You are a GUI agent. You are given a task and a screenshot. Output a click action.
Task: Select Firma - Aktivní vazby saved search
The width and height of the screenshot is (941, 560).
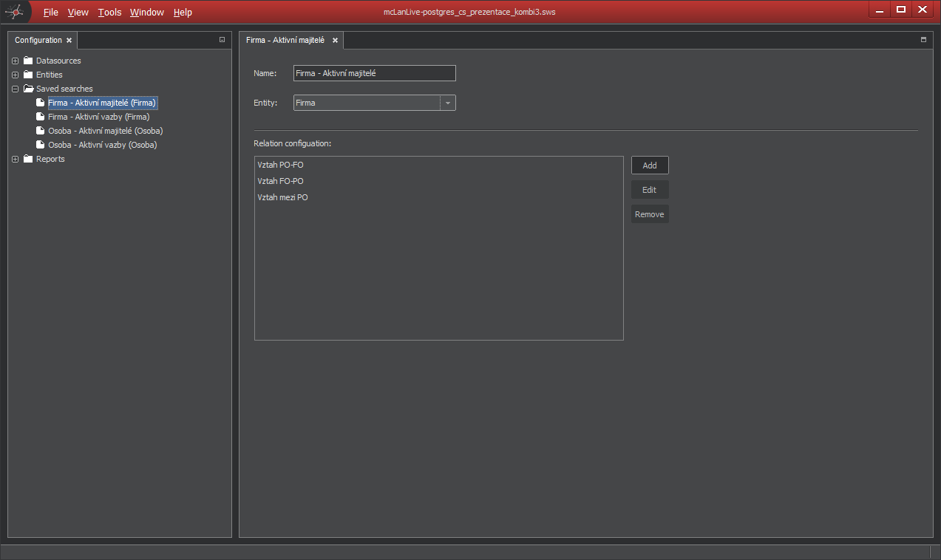click(98, 117)
